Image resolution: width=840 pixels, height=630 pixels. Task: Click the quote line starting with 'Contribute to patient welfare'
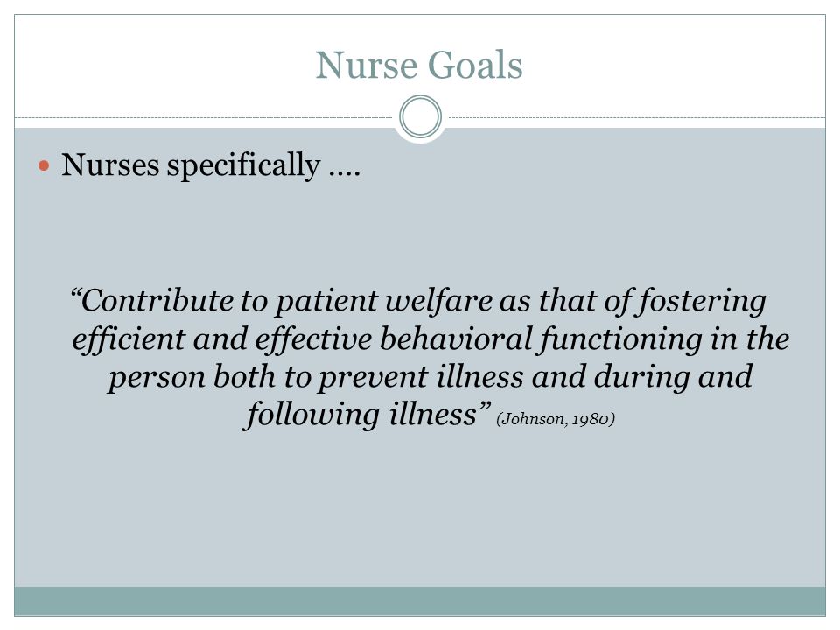coord(418,300)
